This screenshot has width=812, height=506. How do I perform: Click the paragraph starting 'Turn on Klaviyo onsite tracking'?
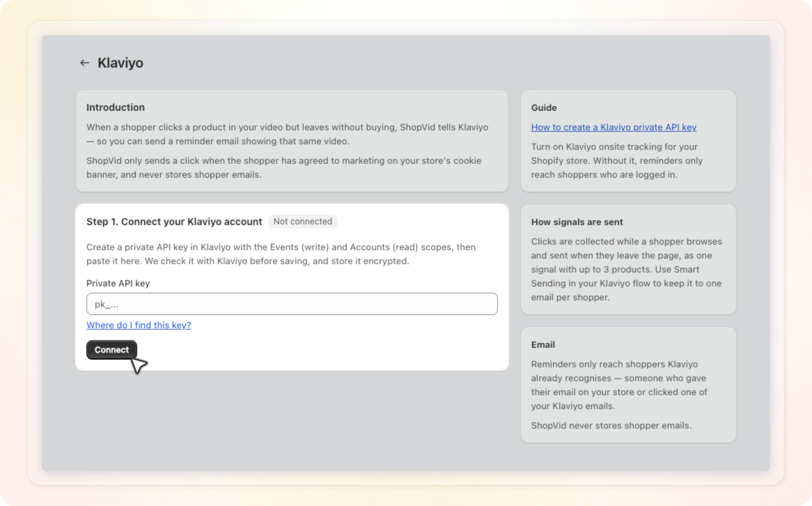pos(617,161)
